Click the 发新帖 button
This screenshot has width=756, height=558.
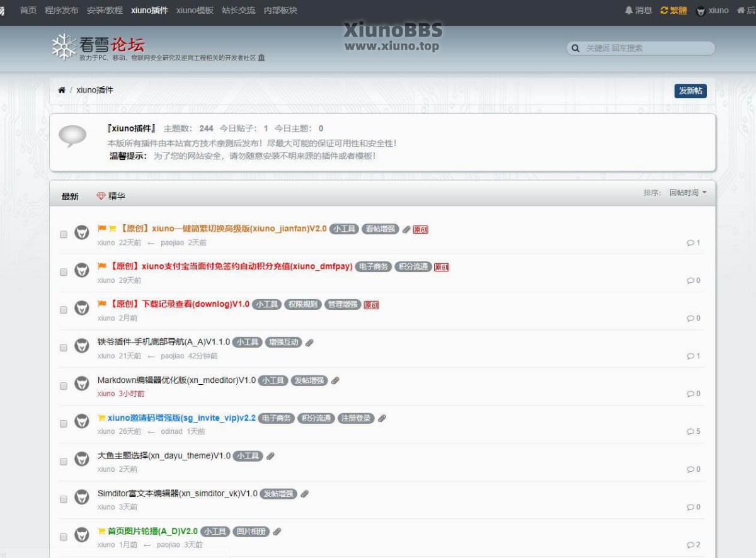tap(690, 91)
